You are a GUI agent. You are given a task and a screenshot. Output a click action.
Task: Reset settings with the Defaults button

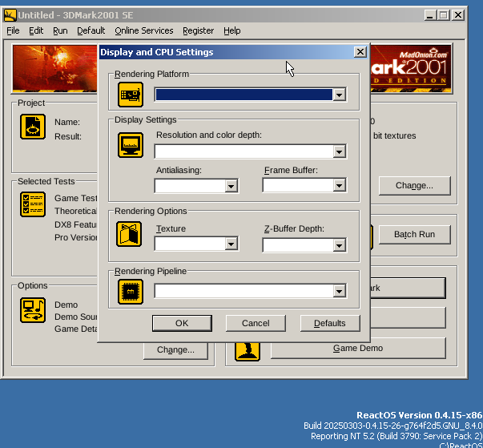click(x=330, y=323)
